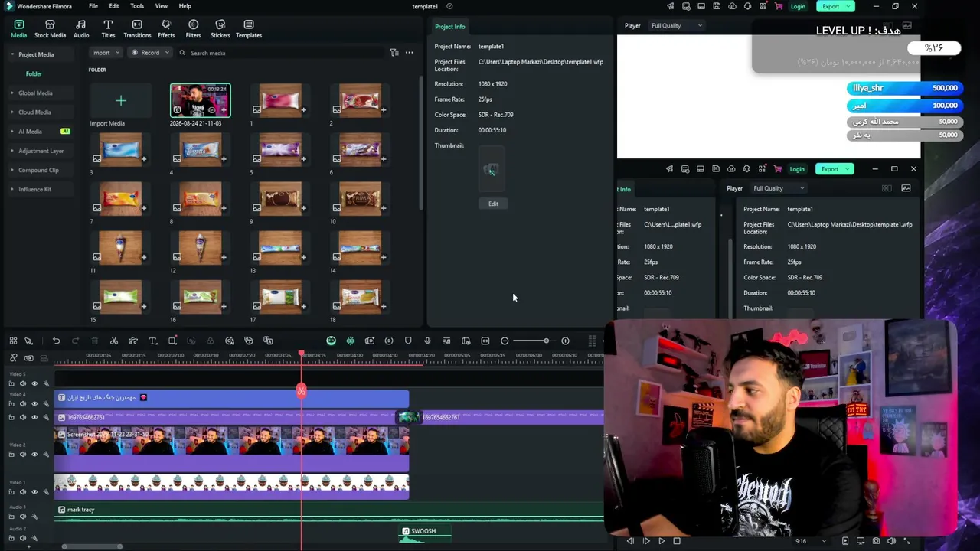Switch to the Templates tab
Viewport: 980px width, 551px height.
click(249, 29)
